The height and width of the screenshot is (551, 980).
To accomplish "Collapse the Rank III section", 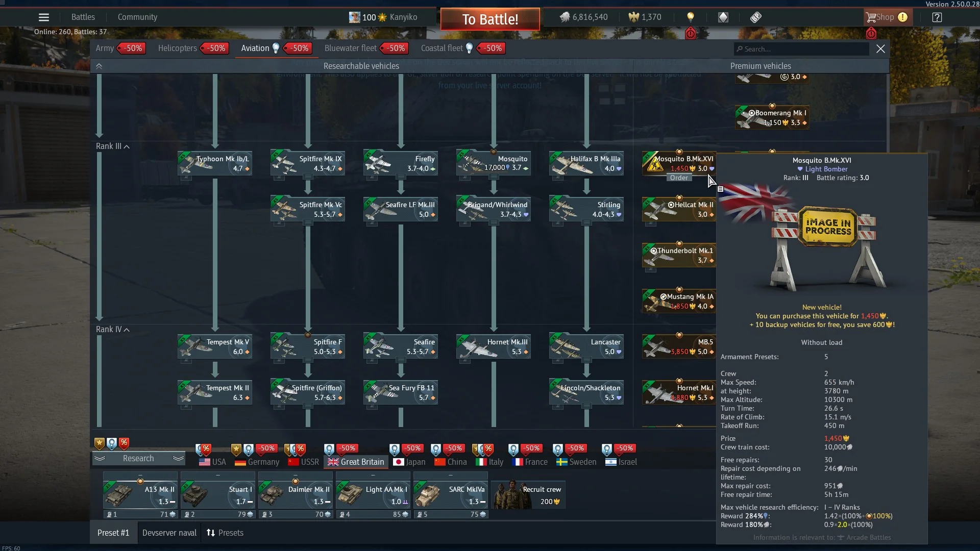I will pos(127,147).
